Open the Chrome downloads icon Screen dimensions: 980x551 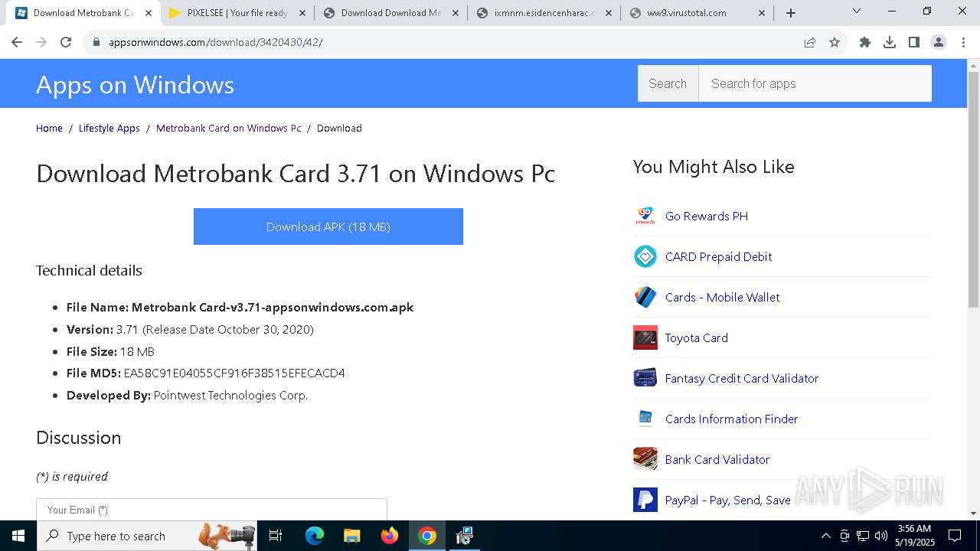tap(890, 42)
